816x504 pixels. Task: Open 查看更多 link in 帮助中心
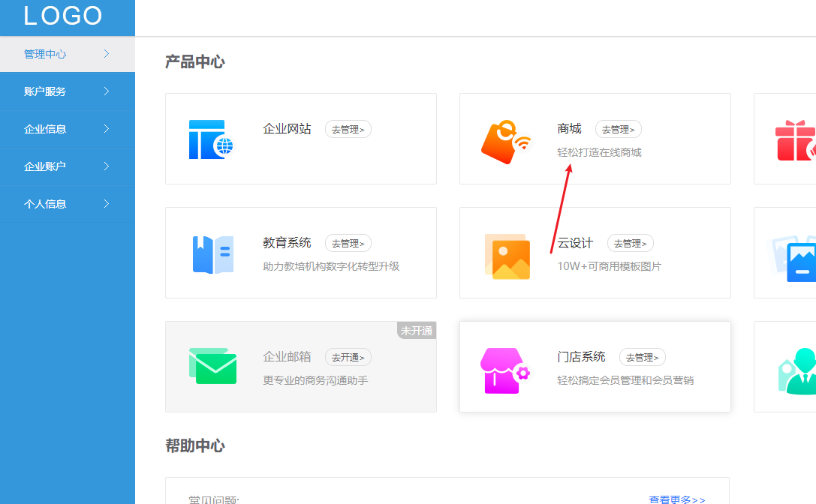(676, 499)
